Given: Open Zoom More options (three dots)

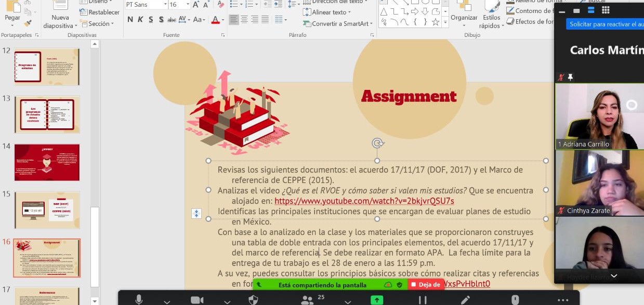Looking at the screenshot, I should coord(563,300).
